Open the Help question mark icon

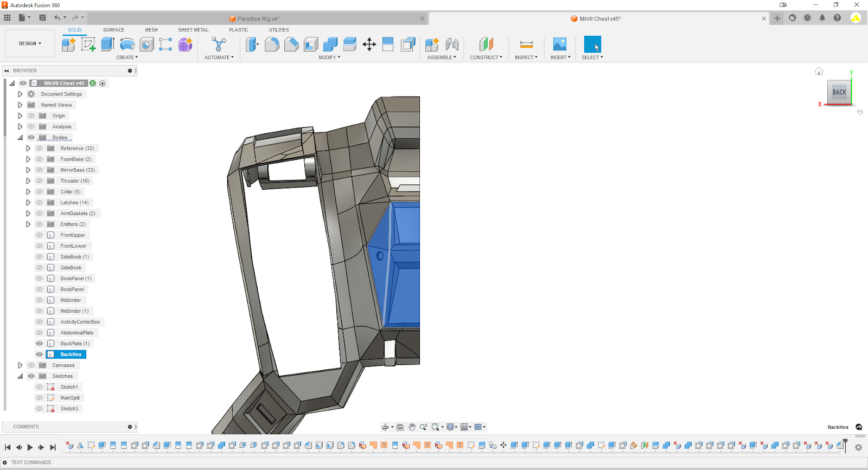[838, 18]
